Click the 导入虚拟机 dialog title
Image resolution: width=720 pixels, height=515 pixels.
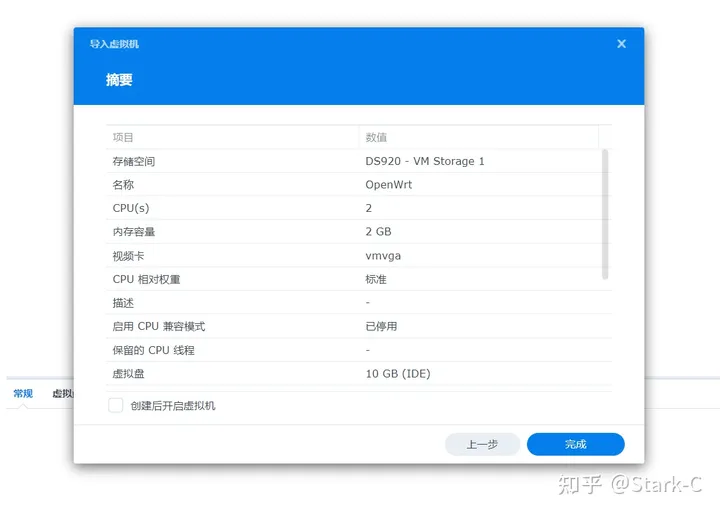point(114,44)
